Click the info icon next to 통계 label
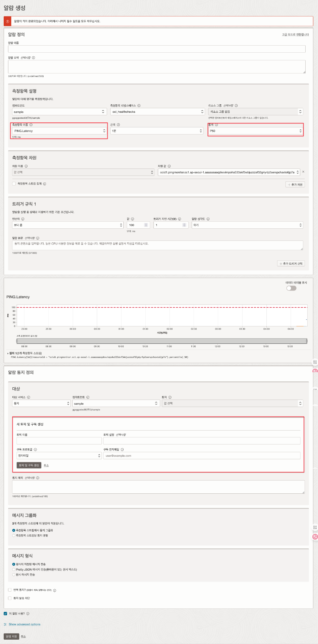This screenshot has width=318, height=644. (216, 125)
